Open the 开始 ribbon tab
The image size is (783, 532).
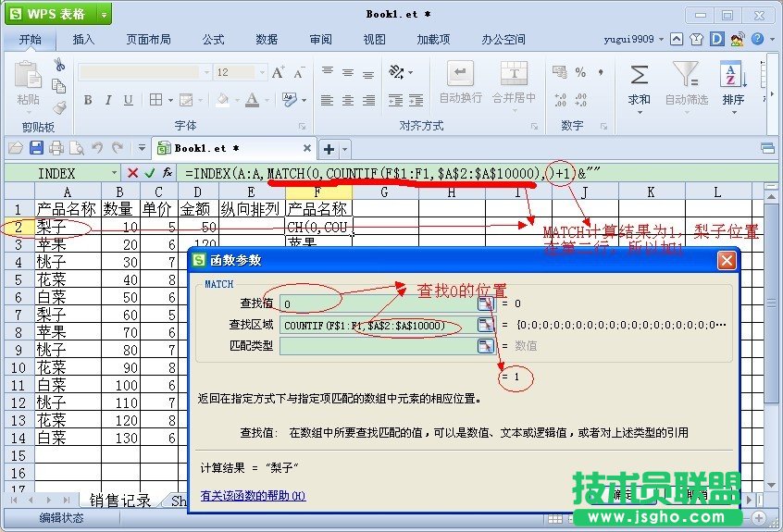point(31,39)
